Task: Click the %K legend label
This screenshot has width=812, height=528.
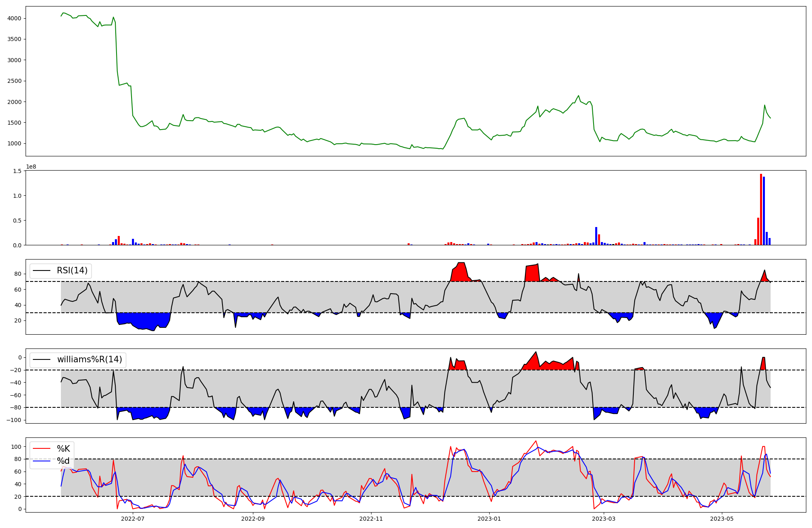Action: click(63, 449)
